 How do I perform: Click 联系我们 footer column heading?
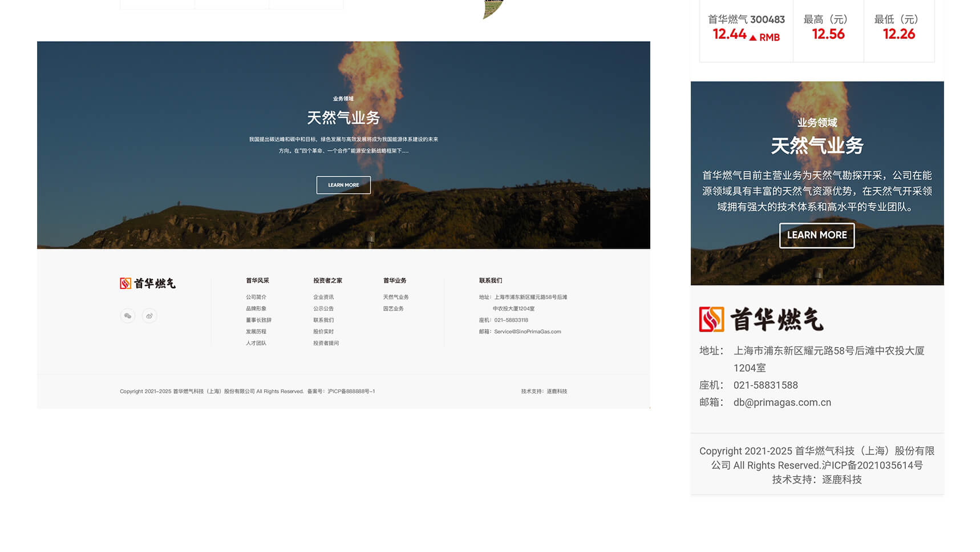click(x=491, y=280)
